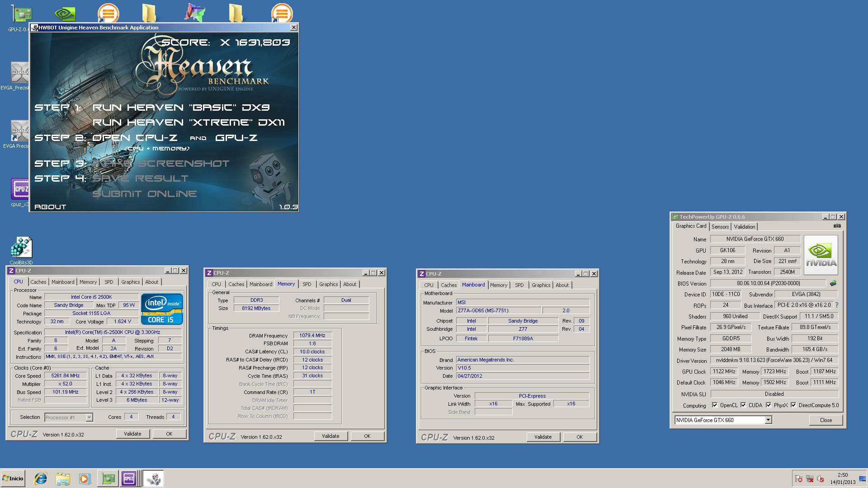Switch to Heaven Benchmark app in taskbar
868x488 pixels.
point(153,479)
